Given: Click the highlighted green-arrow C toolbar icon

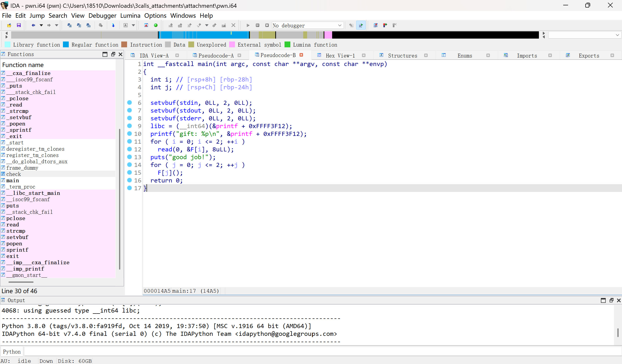Looking at the screenshot, I should 361,25.
